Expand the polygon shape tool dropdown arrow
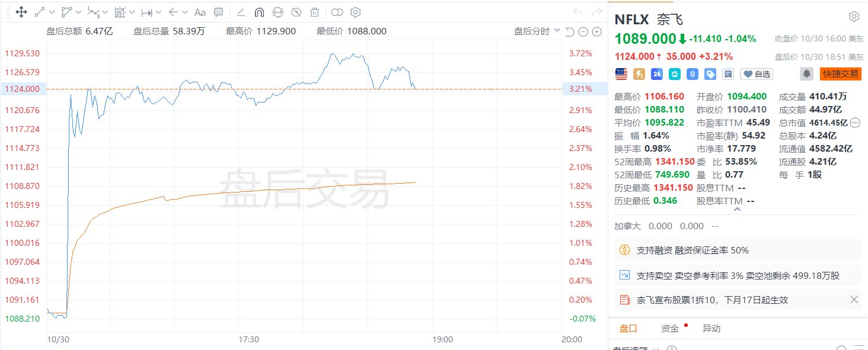This screenshot has width=868, height=350. (79, 12)
